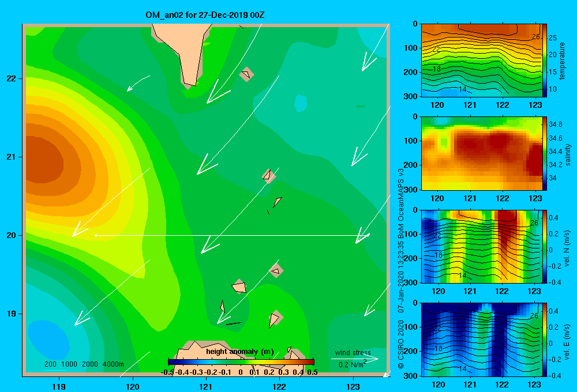Click the '100' depth label of temperature panel
This screenshot has width=577, height=392.
pos(411,48)
